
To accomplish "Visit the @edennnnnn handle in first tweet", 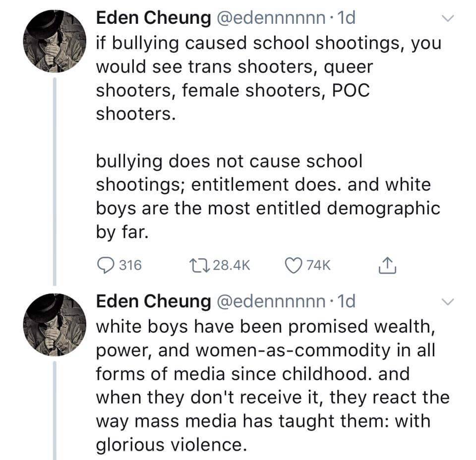I will pos(268,19).
